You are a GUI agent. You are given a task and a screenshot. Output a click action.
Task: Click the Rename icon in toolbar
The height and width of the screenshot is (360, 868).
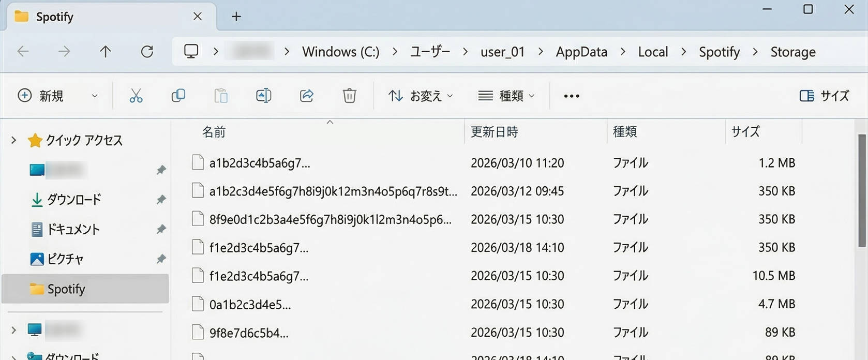(x=264, y=96)
